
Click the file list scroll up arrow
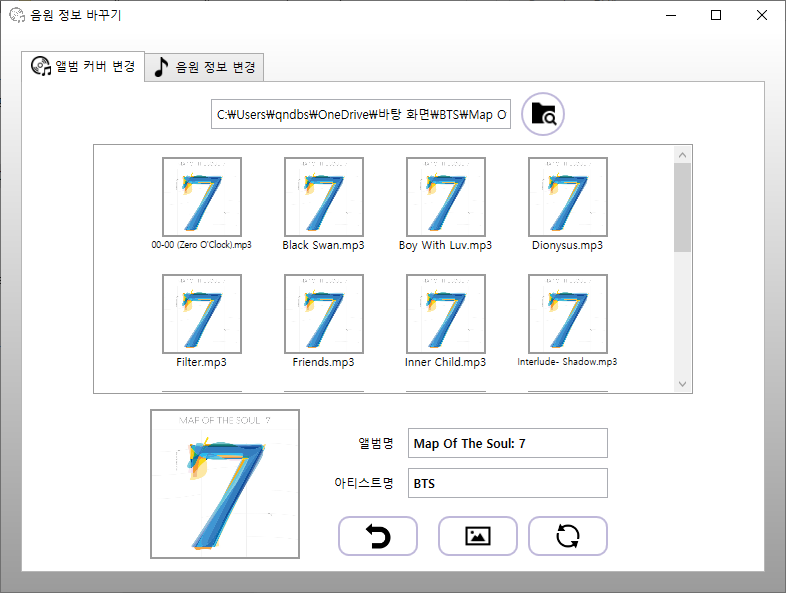(x=682, y=155)
